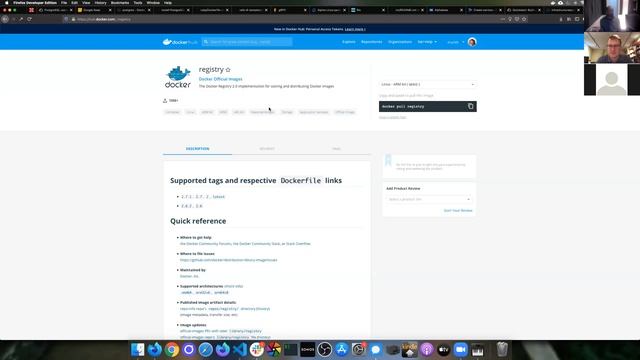This screenshot has width=640, height=360.
Task: Open Safari from the dock
Action: [x=206, y=349]
